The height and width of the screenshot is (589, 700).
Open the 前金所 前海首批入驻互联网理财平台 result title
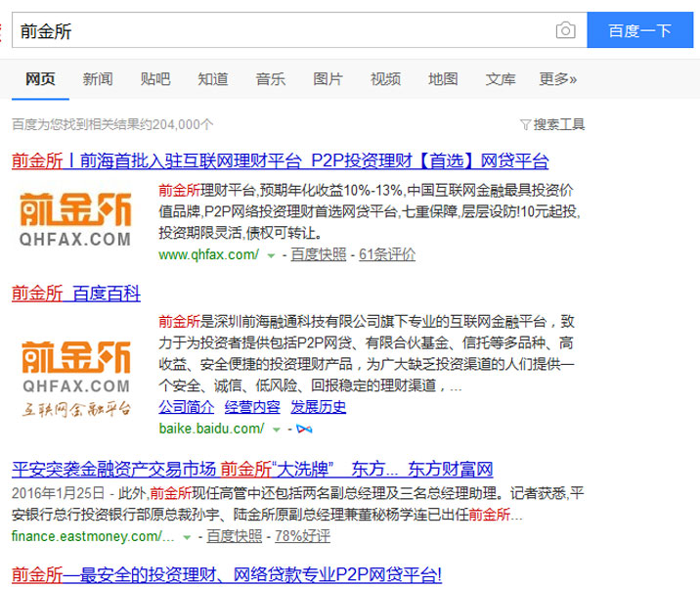(280, 160)
